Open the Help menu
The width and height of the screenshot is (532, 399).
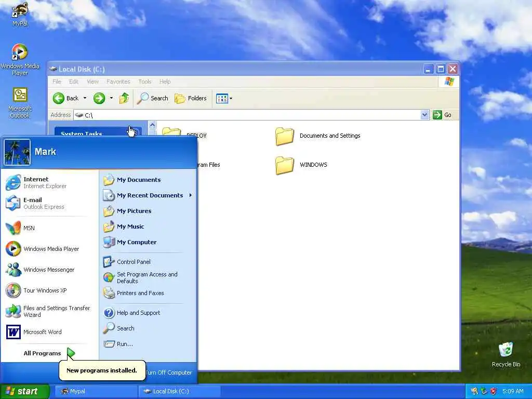pos(165,82)
